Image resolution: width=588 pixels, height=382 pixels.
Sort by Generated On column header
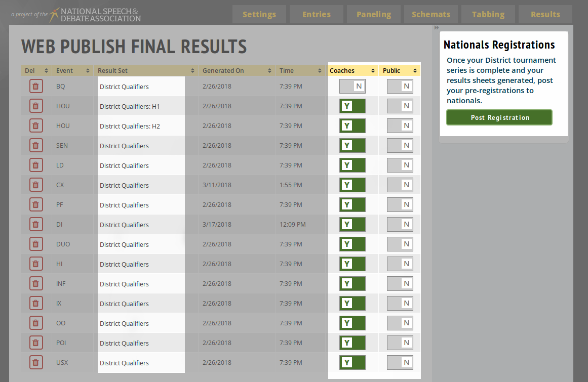pos(237,71)
